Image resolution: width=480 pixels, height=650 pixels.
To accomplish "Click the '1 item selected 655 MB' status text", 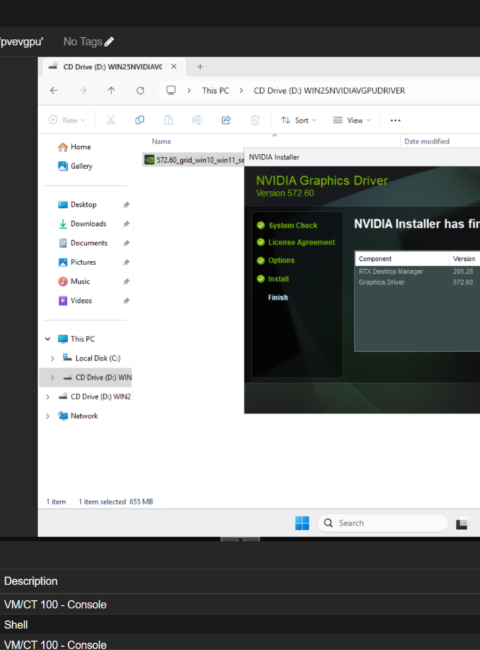I will tap(116, 502).
